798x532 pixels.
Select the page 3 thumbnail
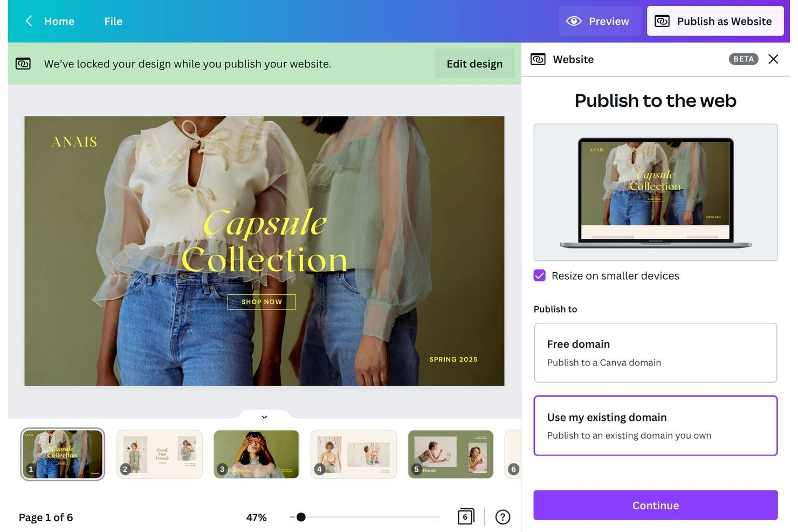click(256, 454)
